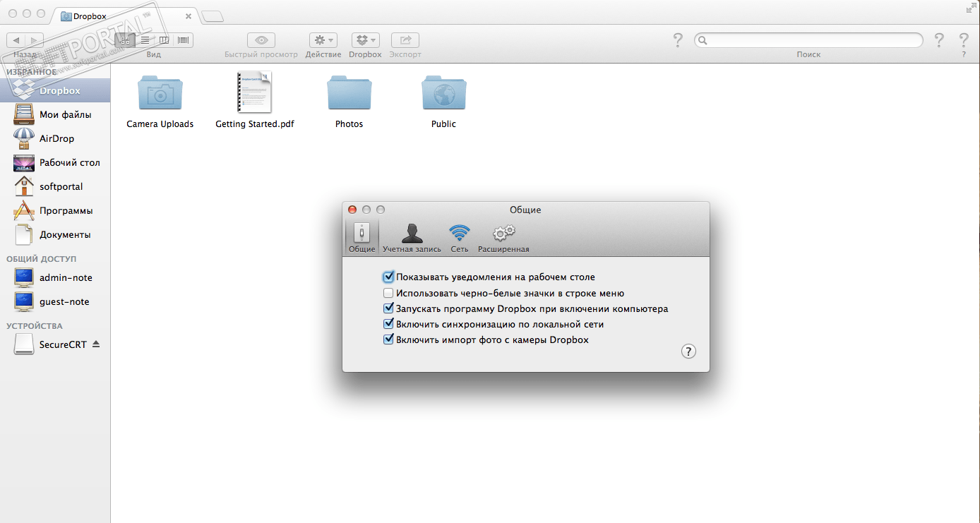The image size is (980, 523).
Task: Open Рабочий стол in the sidebar
Action: (x=55, y=162)
